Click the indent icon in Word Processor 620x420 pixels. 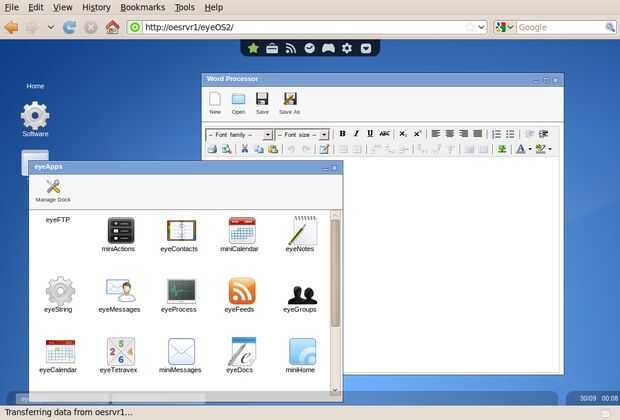coord(544,134)
